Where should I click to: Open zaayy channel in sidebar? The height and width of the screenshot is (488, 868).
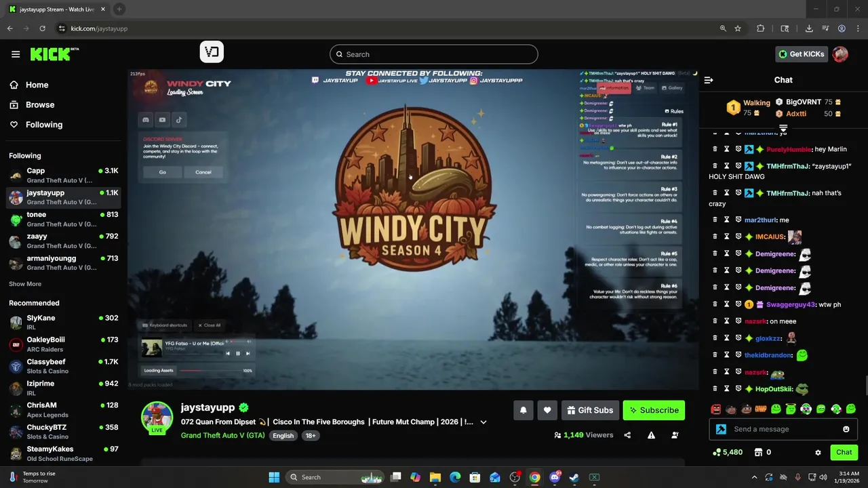pyautogui.click(x=64, y=241)
